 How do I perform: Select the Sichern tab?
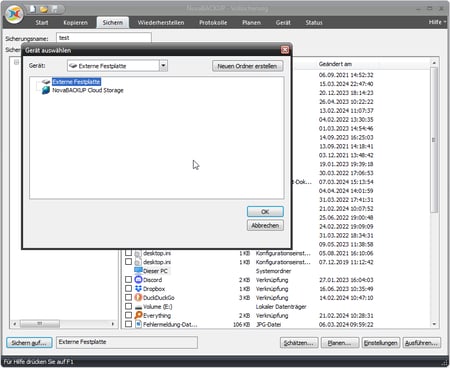coord(113,22)
